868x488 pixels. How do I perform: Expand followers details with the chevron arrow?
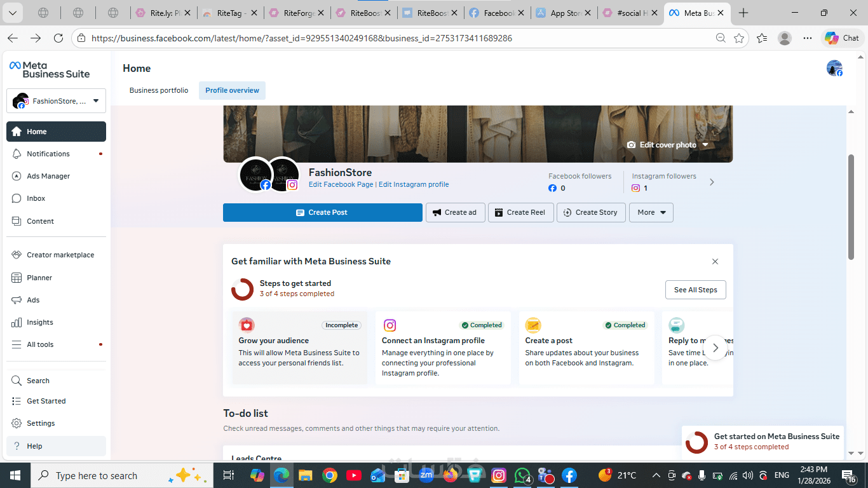[712, 182]
